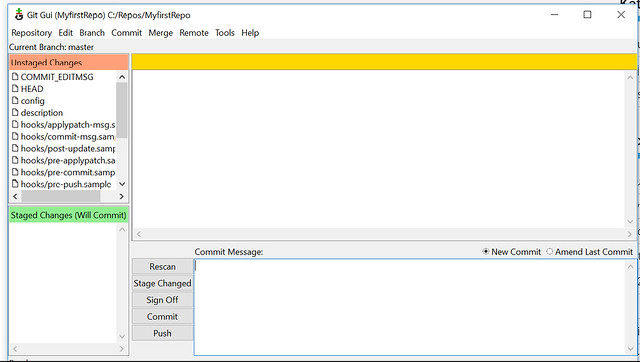
Task: Open the Help menu
Action: click(250, 33)
